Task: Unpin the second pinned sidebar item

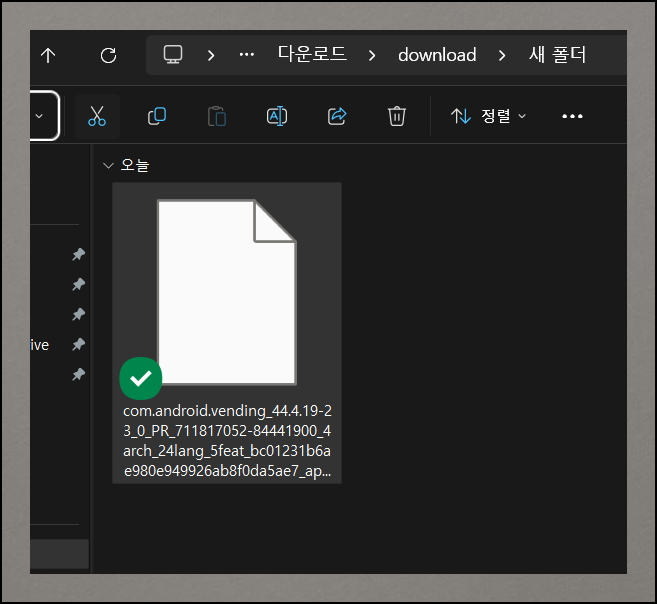Action: tap(78, 284)
